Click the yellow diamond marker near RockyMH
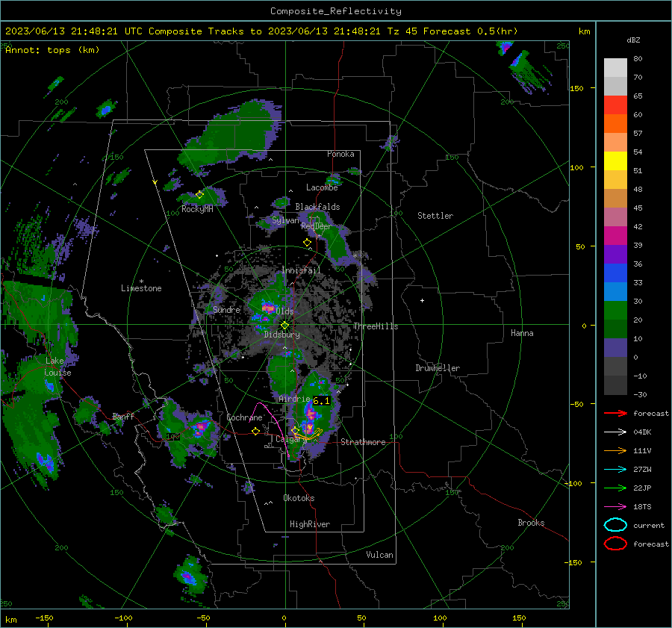 coord(199,195)
